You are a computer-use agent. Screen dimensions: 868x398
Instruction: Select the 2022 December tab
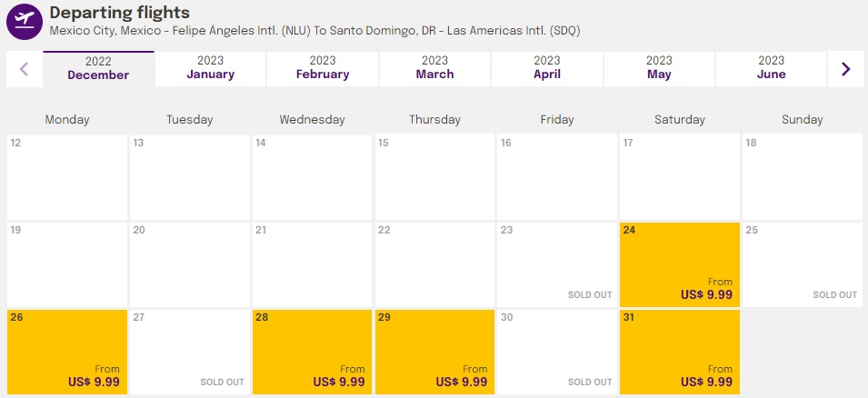[x=98, y=69]
